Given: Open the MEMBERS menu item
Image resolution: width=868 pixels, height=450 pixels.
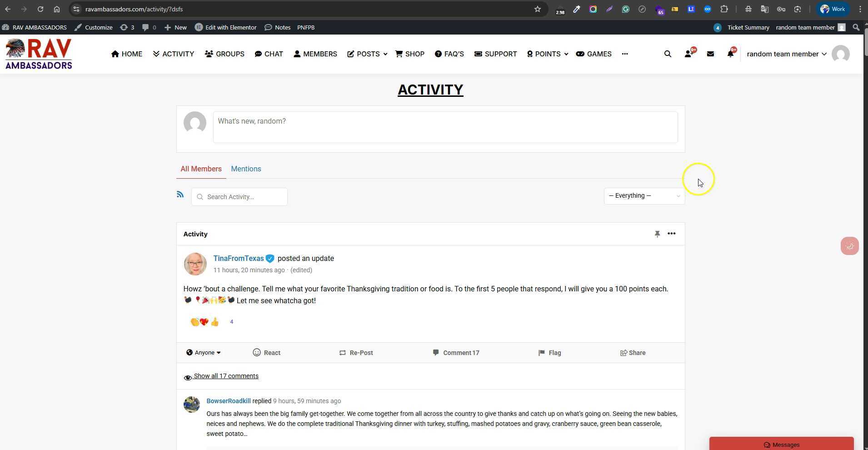Looking at the screenshot, I should (x=315, y=54).
